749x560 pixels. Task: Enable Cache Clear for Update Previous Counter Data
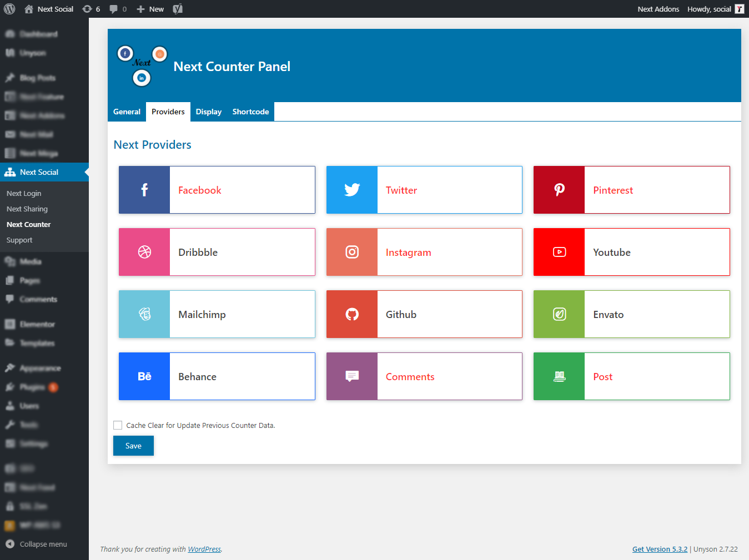point(118,425)
